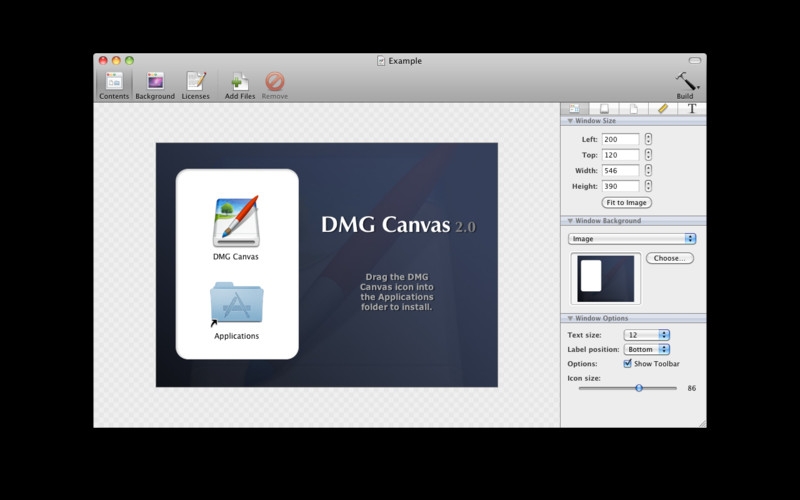Screen dimensions: 800x500
Task: Open the text 'T' inspector tab
Action: tap(691, 108)
